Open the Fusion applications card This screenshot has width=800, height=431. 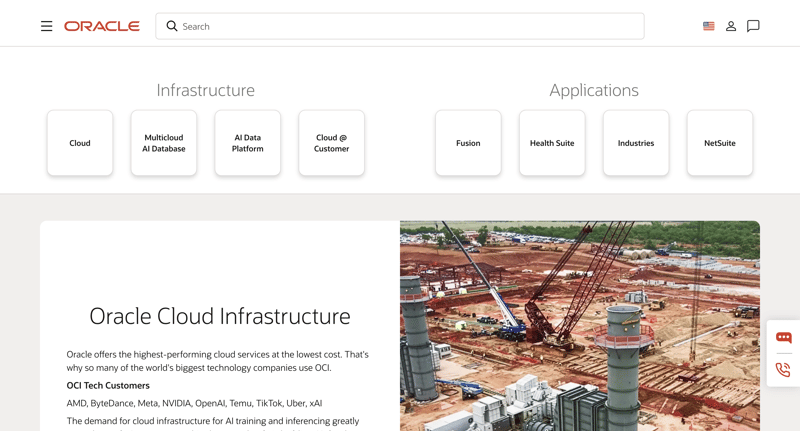pos(468,143)
